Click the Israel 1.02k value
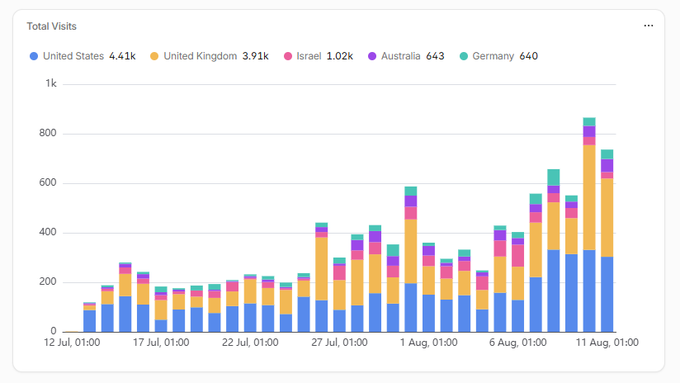The image size is (680, 383). click(x=340, y=56)
